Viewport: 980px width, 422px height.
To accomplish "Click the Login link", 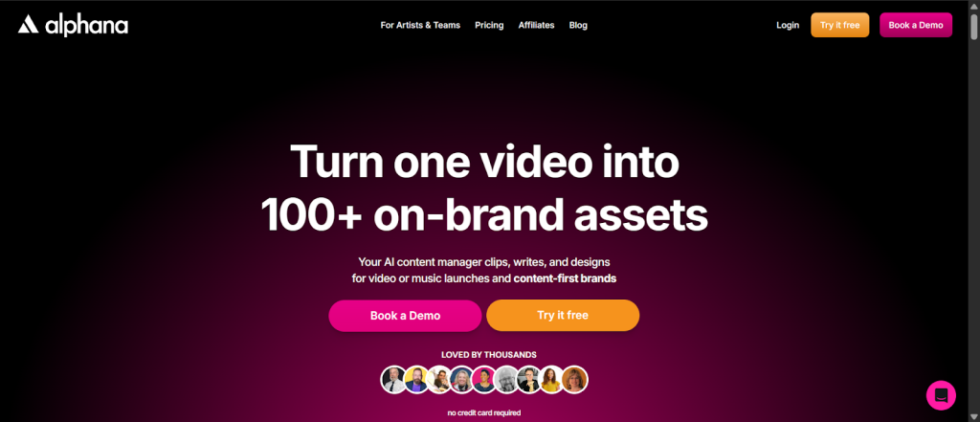I will [788, 25].
